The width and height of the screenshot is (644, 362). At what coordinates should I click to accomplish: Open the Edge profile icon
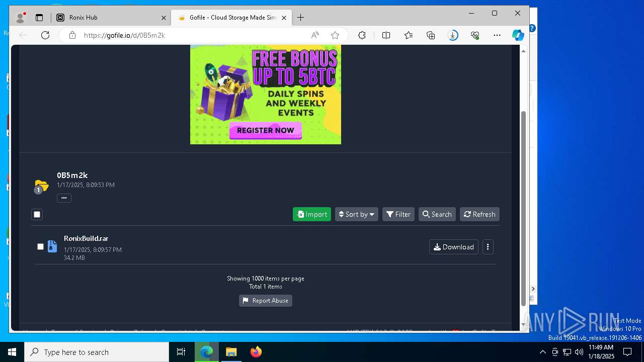click(x=21, y=18)
